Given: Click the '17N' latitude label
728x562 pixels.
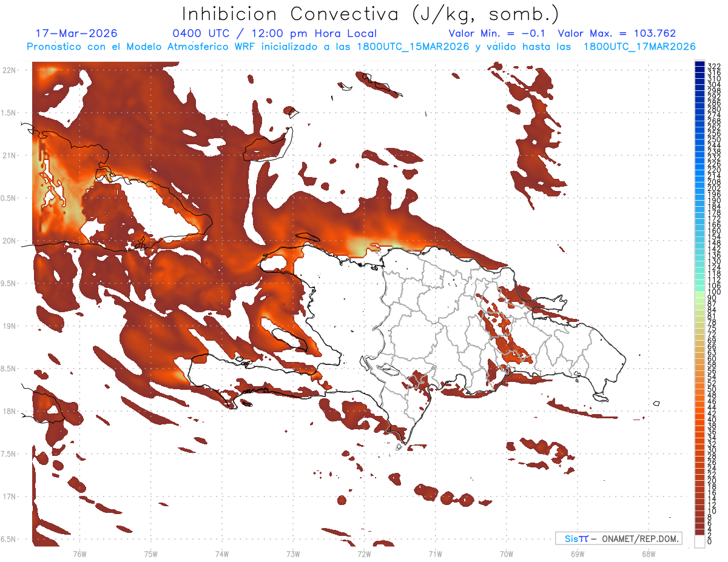Looking at the screenshot, I should click(x=10, y=497).
